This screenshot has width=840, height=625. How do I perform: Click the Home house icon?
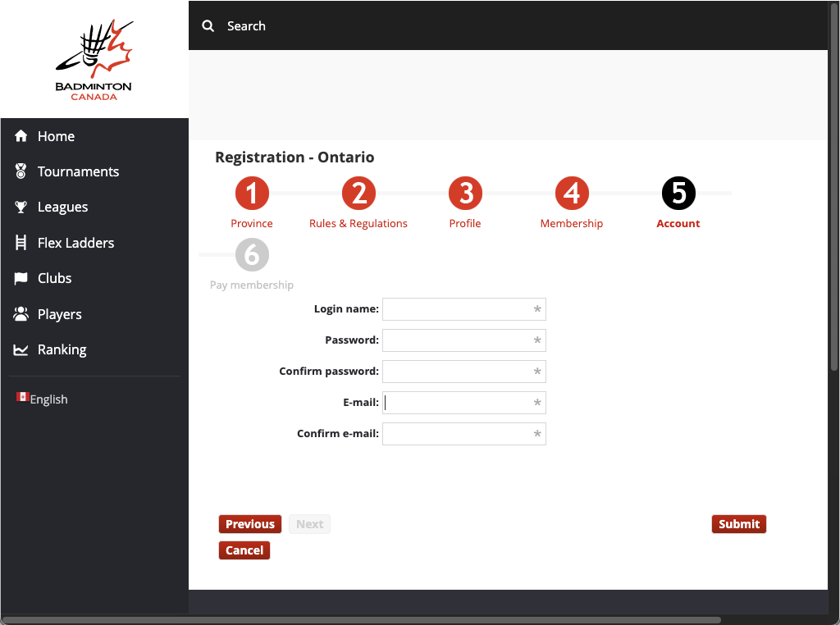point(21,136)
